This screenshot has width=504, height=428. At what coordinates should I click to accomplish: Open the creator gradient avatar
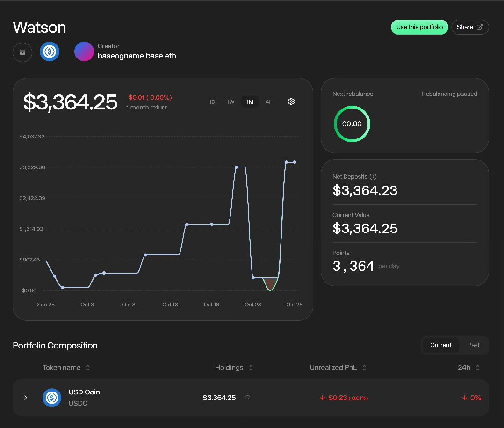click(x=84, y=51)
